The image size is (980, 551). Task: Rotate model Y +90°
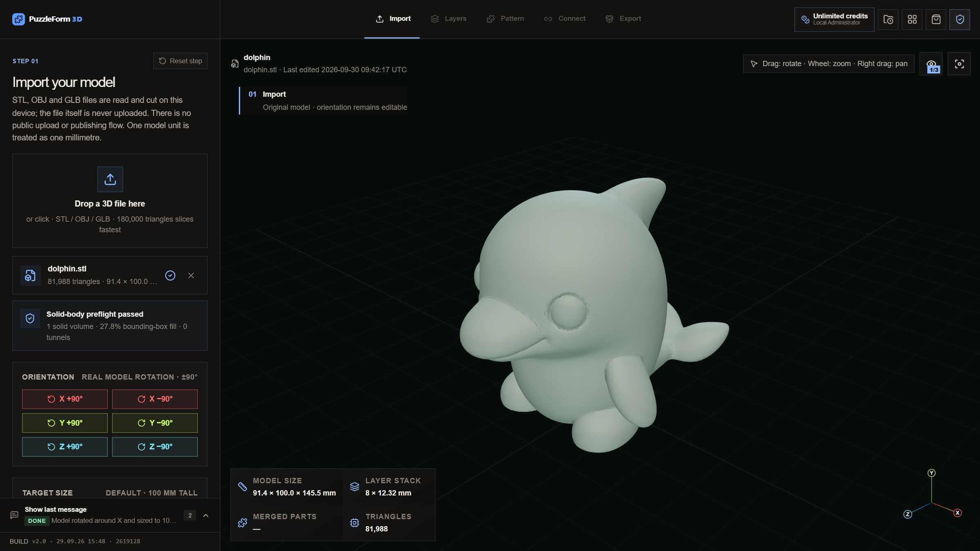[x=65, y=423]
